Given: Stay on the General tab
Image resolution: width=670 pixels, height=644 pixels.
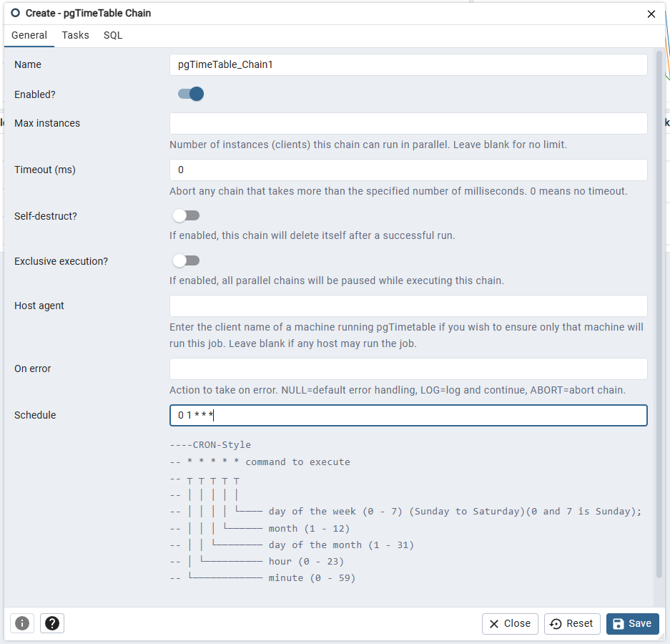Looking at the screenshot, I should click(x=29, y=35).
